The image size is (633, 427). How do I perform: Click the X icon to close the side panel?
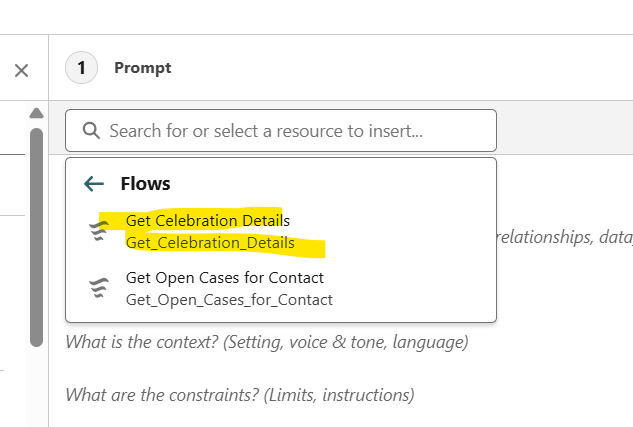point(22,70)
